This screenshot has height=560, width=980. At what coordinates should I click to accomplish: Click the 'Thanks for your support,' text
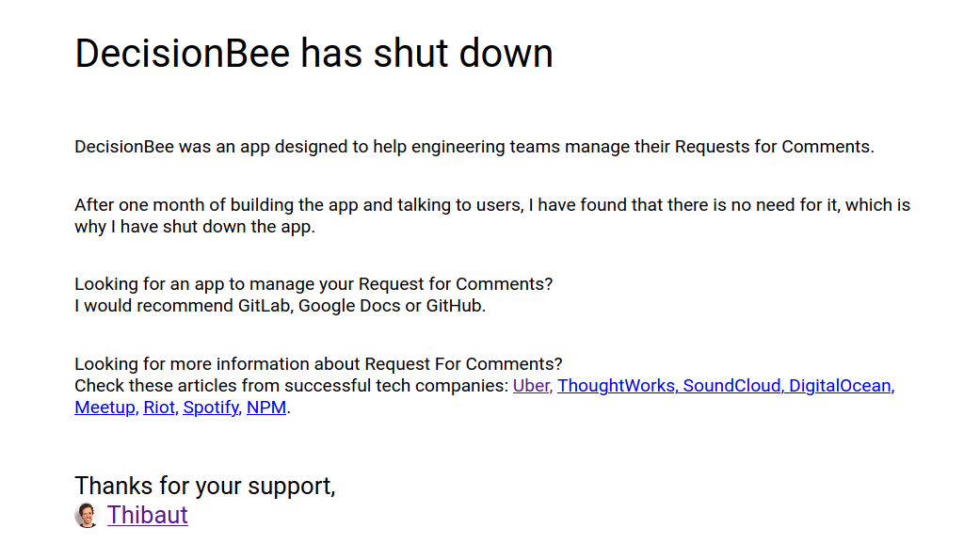[x=205, y=486]
